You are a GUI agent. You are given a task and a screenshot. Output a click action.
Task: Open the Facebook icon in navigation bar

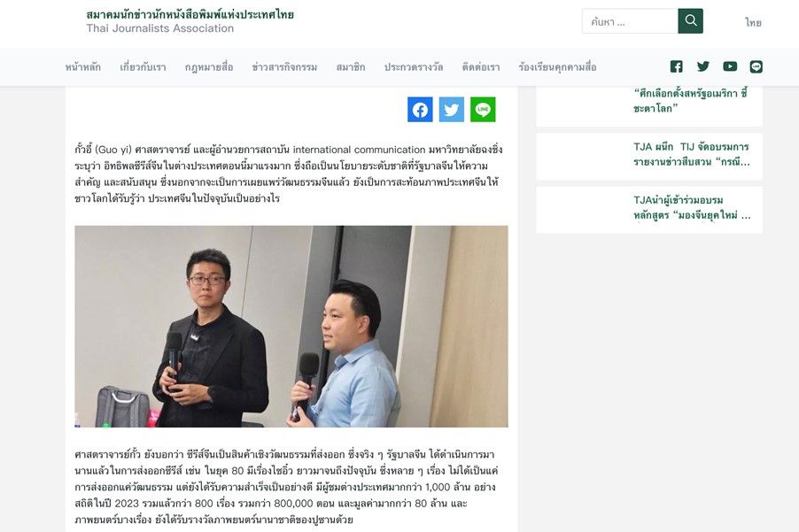[676, 66]
